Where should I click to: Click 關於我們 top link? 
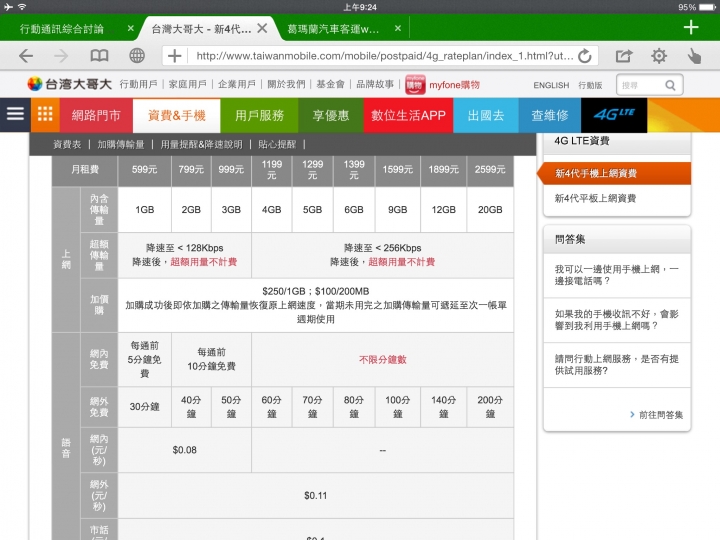coord(286,84)
